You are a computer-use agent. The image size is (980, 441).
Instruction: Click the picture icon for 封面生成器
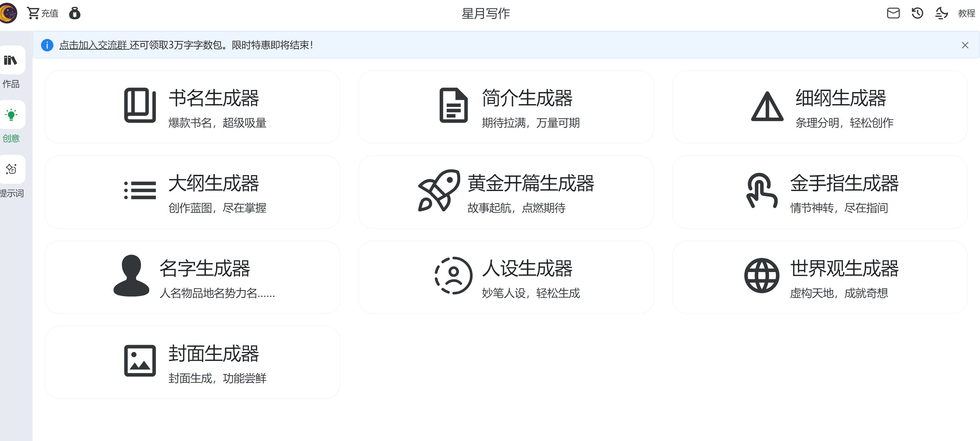click(x=140, y=361)
